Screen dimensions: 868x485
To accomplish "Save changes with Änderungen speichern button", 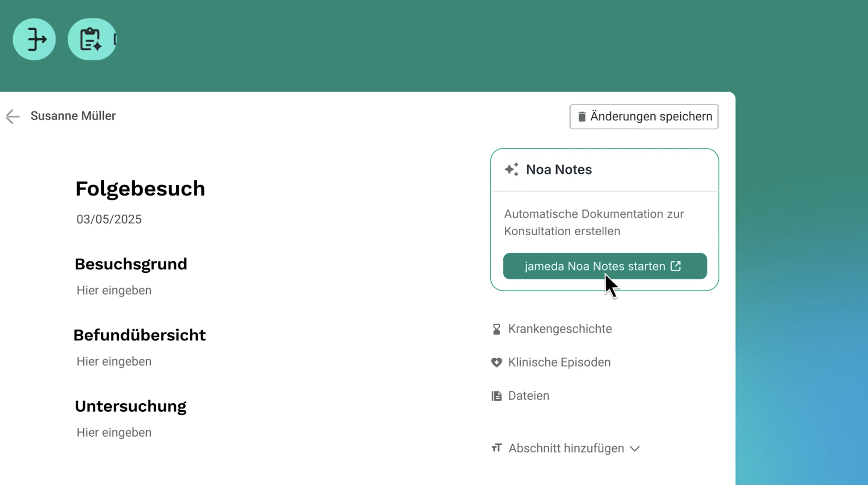I will click(644, 116).
